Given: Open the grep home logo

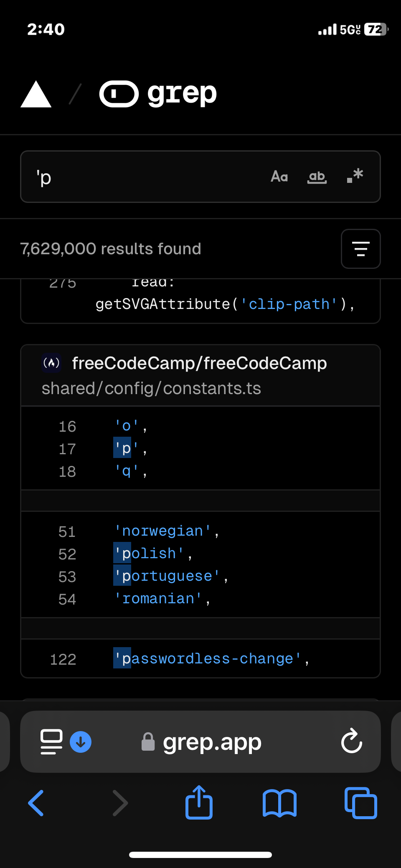Looking at the screenshot, I should click(x=158, y=94).
